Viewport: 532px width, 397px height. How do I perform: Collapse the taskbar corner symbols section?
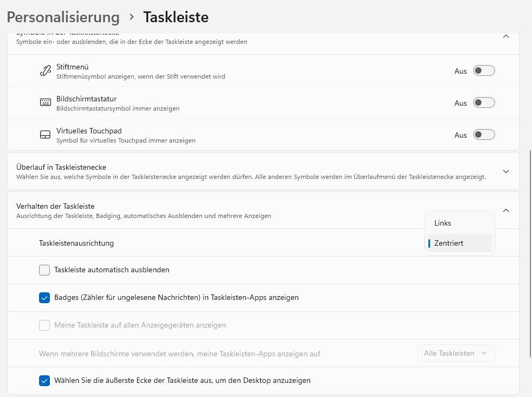pyautogui.click(x=505, y=37)
